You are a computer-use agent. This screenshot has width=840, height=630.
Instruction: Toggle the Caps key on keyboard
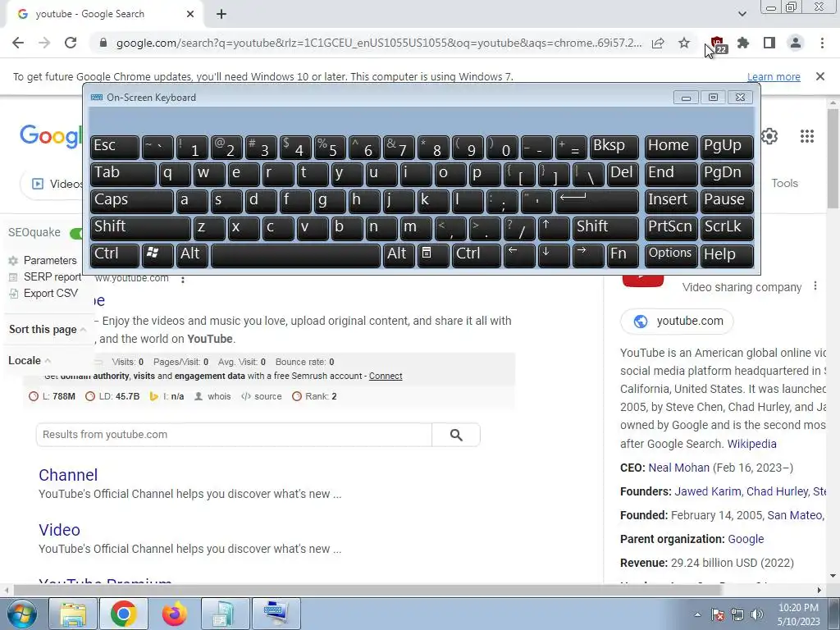132,201
